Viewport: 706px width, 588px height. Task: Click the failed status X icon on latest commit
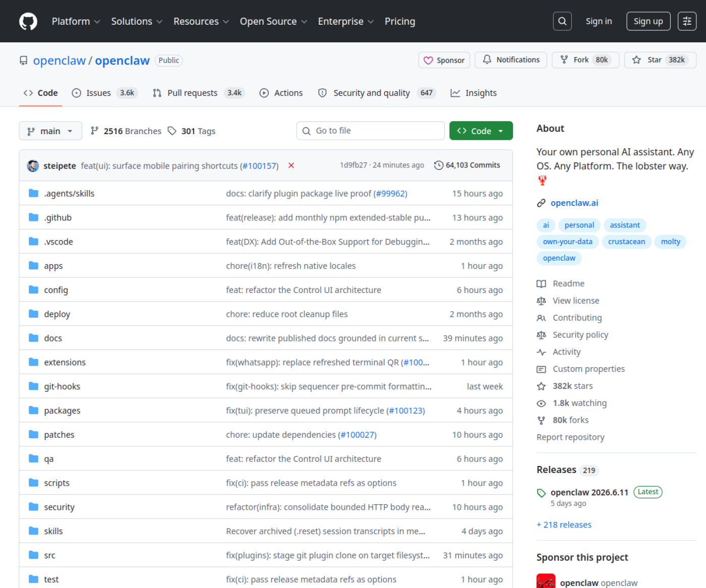[x=291, y=165]
